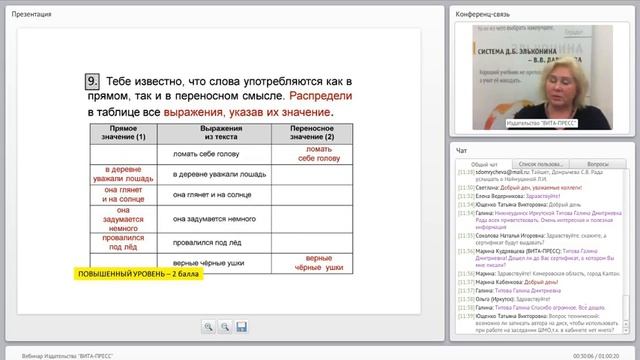Click the Издательство ВИТА-ПРЕСС caption on video
The width and height of the screenshot is (640, 360).
542,123
